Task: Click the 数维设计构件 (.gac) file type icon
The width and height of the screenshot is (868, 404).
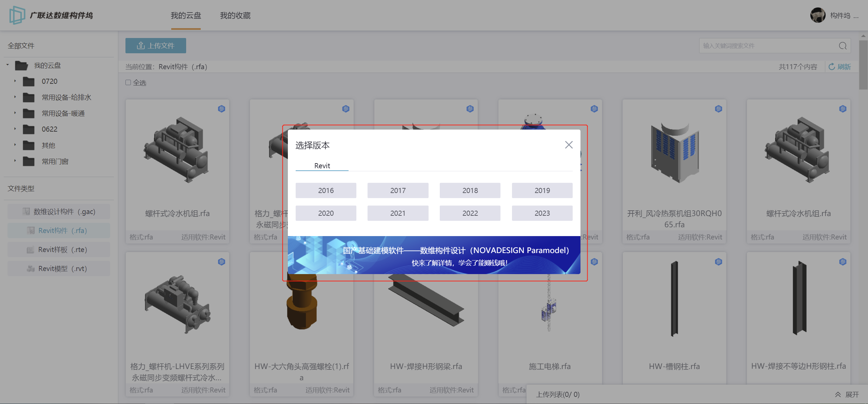Action: tap(26, 212)
